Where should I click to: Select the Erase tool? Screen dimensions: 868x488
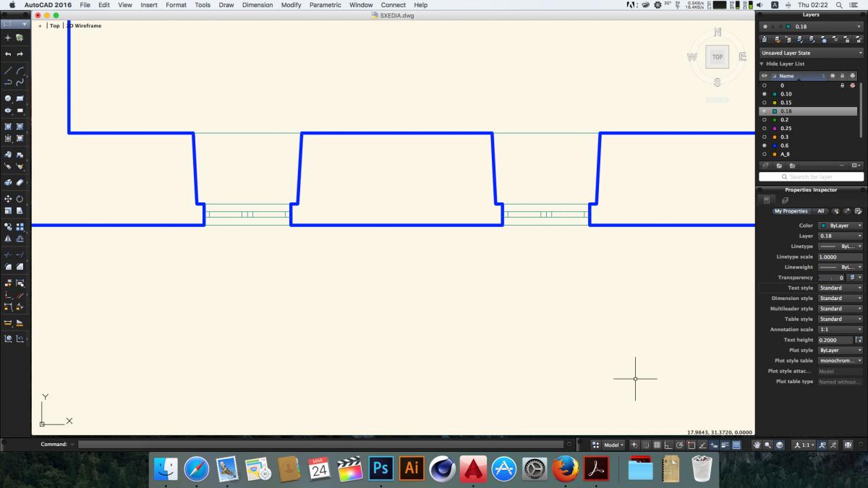click(20, 182)
